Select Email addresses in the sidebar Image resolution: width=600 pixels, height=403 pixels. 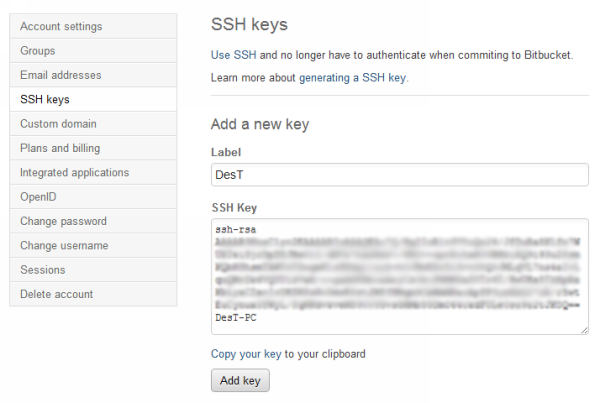(x=60, y=75)
